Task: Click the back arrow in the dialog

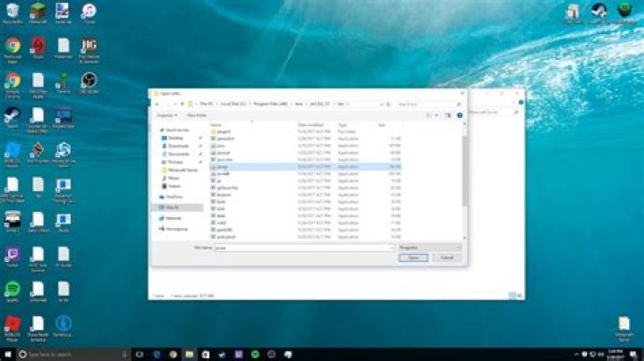Action: pos(157,105)
